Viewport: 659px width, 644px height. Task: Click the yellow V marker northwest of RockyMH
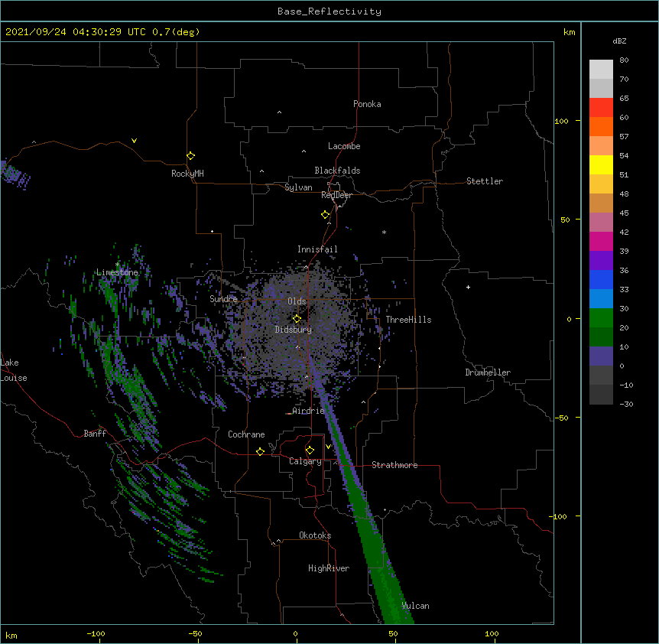tap(134, 141)
